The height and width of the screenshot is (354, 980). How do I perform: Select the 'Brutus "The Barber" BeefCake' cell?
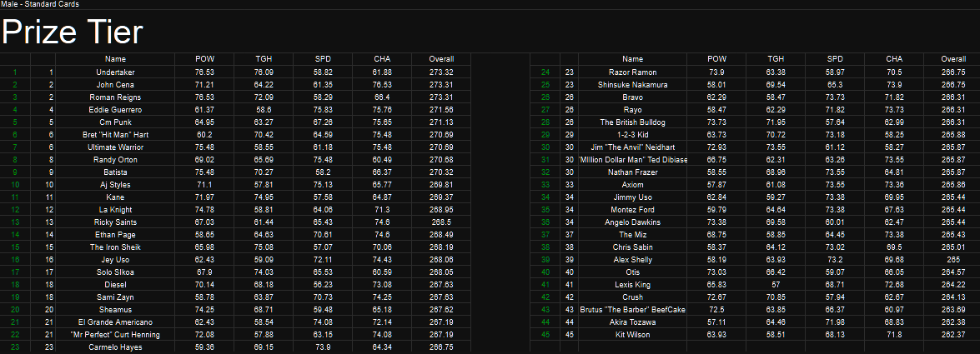pos(632,310)
